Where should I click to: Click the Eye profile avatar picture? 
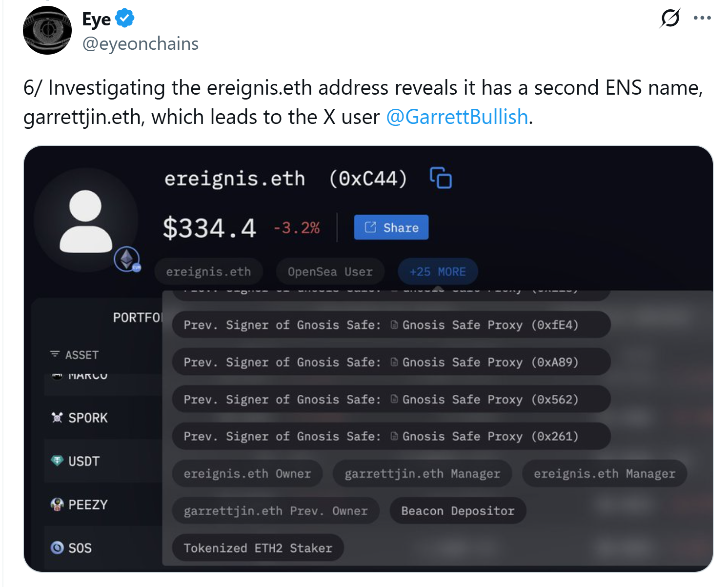(x=47, y=30)
